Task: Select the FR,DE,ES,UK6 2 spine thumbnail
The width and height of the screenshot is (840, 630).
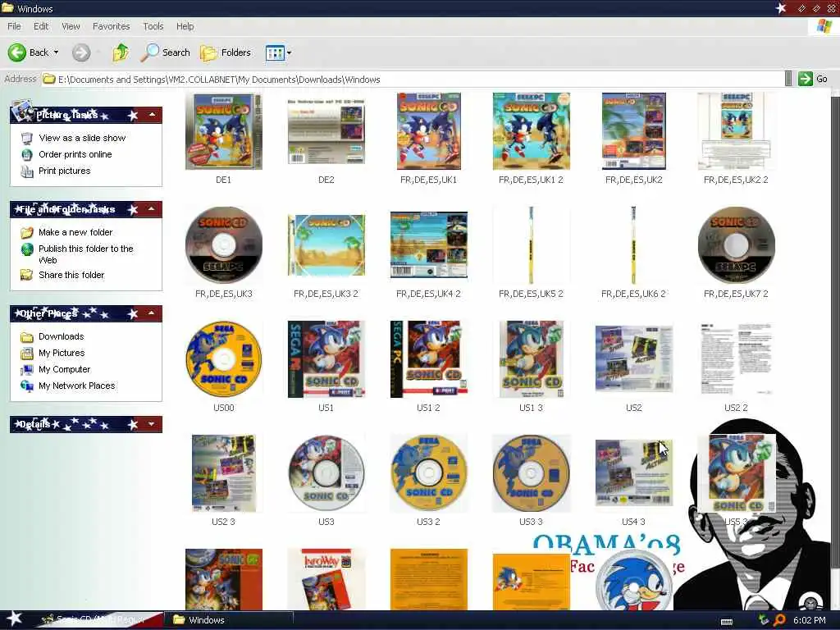Action: point(633,245)
